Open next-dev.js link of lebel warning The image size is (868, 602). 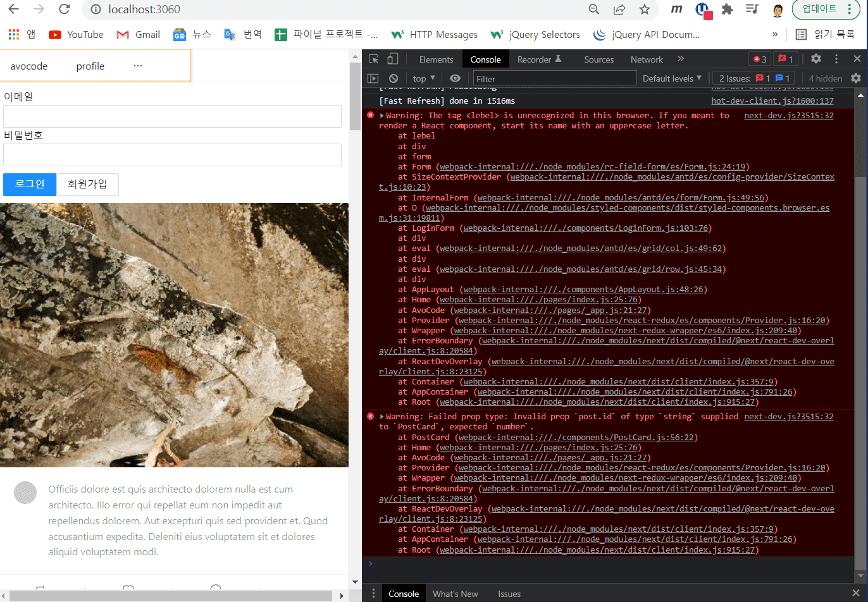click(x=789, y=116)
